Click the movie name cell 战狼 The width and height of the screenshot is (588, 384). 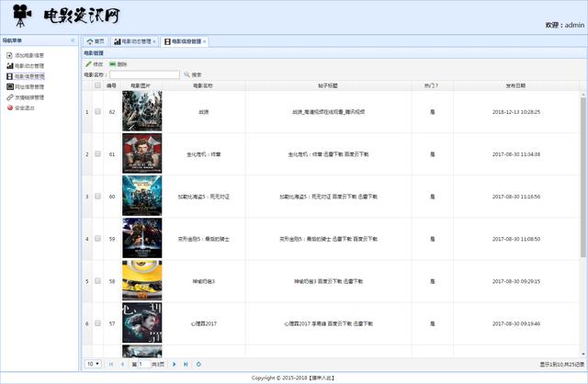tap(204, 112)
